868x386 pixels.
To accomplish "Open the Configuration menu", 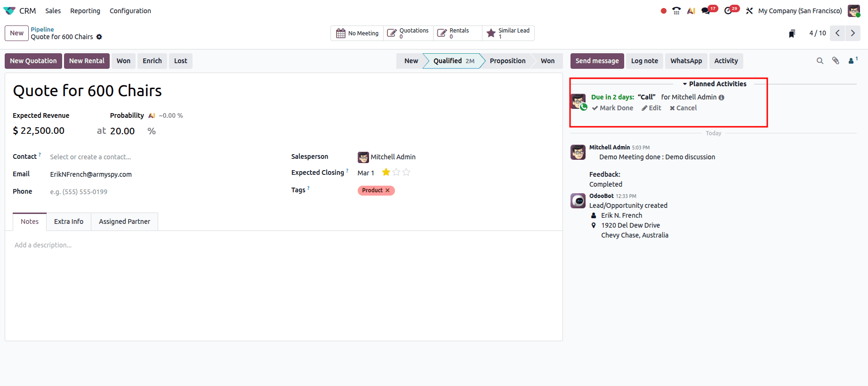I will pos(130,11).
